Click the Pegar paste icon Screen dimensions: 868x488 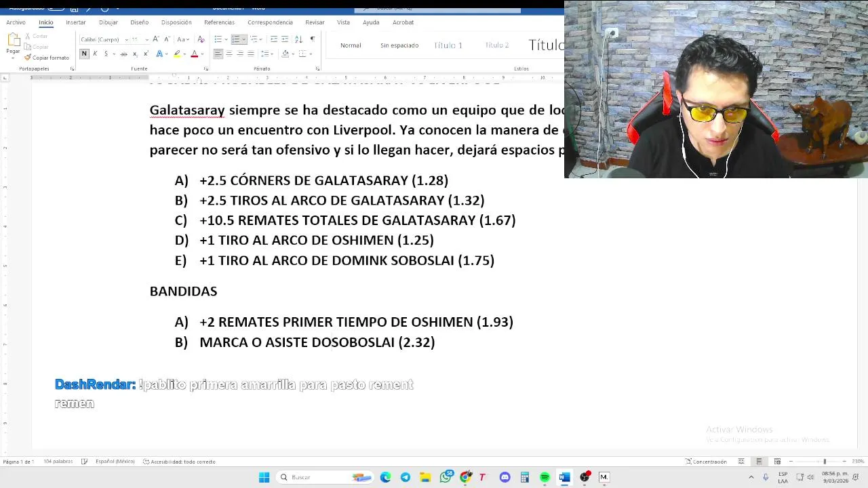pos(13,40)
